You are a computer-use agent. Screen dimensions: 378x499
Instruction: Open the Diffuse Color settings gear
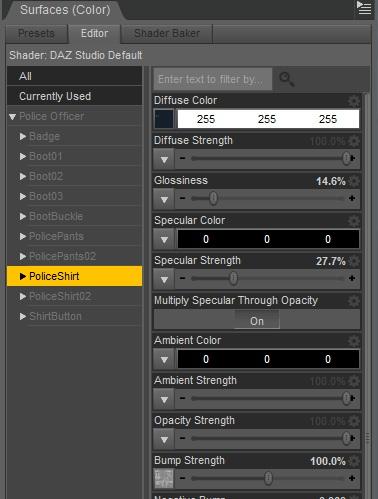[x=354, y=101]
